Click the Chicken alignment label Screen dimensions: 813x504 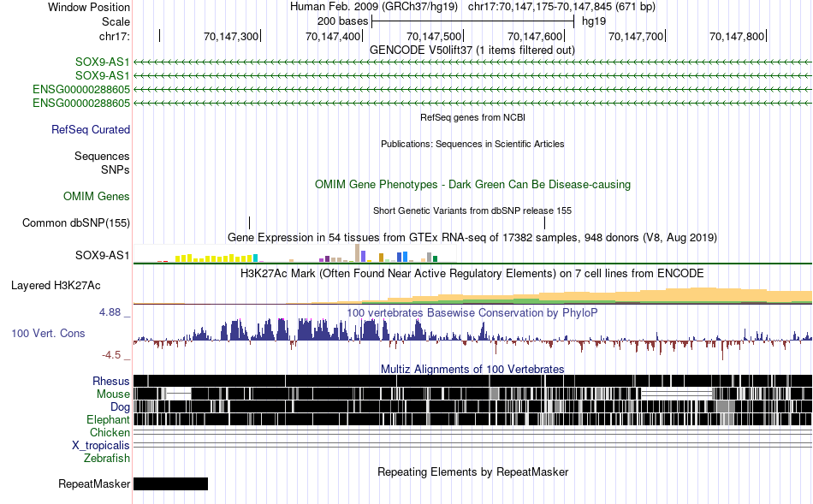110,432
